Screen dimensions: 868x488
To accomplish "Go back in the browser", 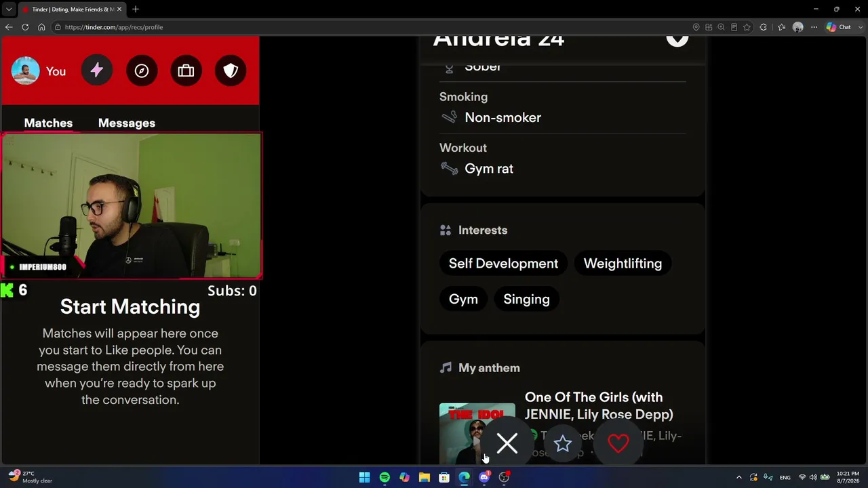I will [9, 27].
